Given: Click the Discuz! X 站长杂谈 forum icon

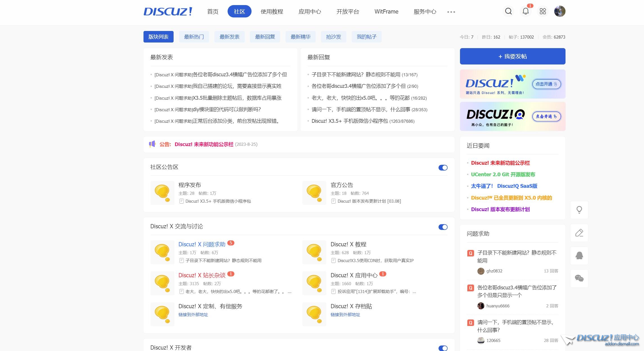Looking at the screenshot, I should pos(162,283).
